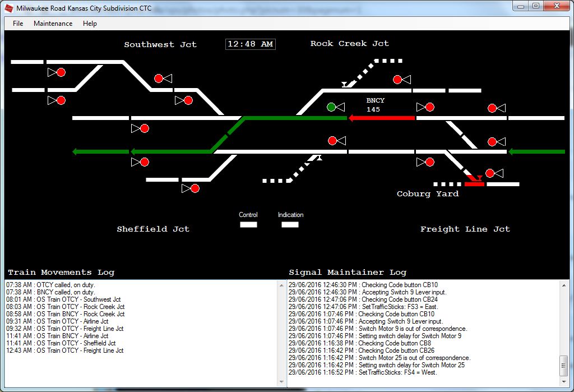This screenshot has width=574, height=392.
Task: Open the File menu
Action: point(18,24)
